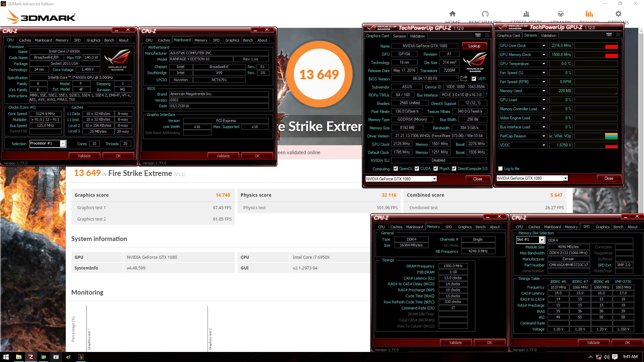Screen dimensions: 644x362
Task: Expand the Fan Speed (RPM) sensor dropdown
Action: click(x=544, y=82)
